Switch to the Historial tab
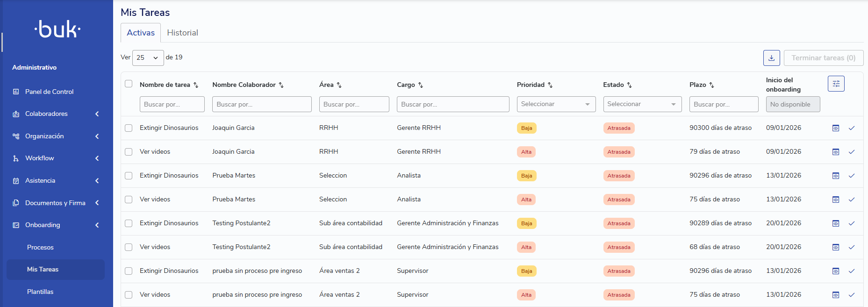This screenshot has width=868, height=307. [x=182, y=33]
